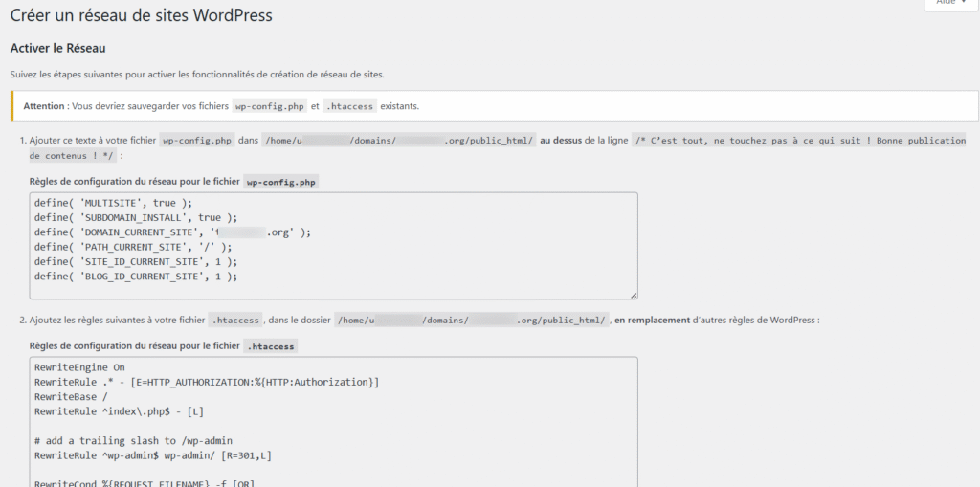Click the DOMAIN_CURRENT_SITE define line
This screenshot has width=980, height=487.
(x=172, y=232)
